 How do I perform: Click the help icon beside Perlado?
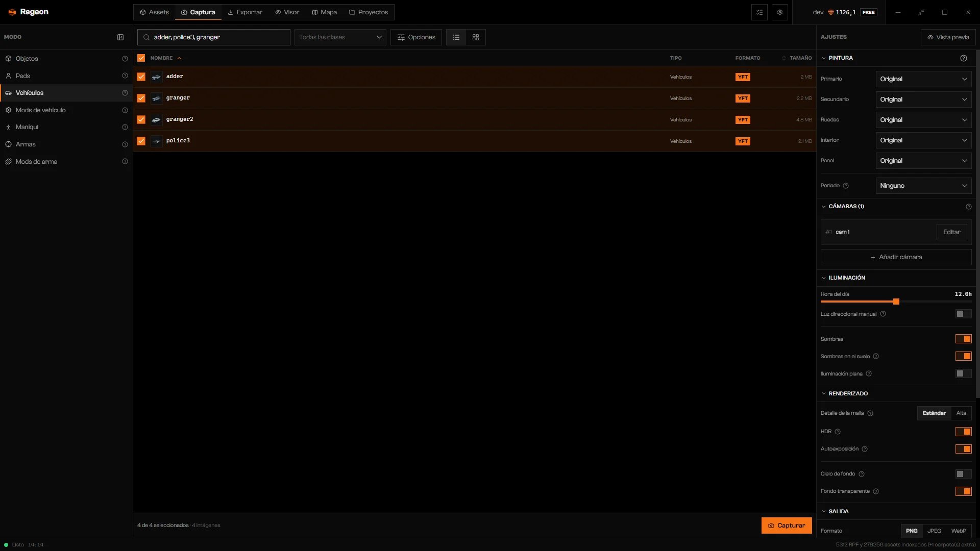tap(846, 186)
